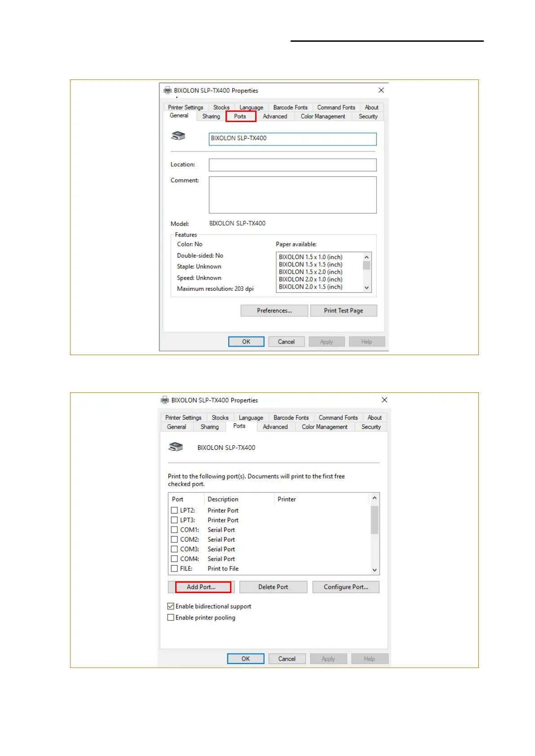Open Security tab in lower Ports dialog
The height and width of the screenshot is (756, 535).
click(x=371, y=427)
